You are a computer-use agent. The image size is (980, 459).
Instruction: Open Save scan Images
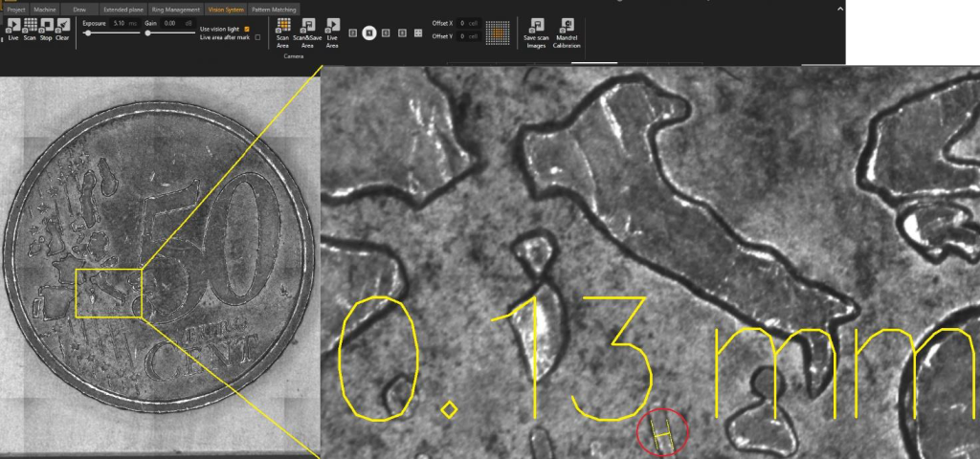click(x=536, y=24)
